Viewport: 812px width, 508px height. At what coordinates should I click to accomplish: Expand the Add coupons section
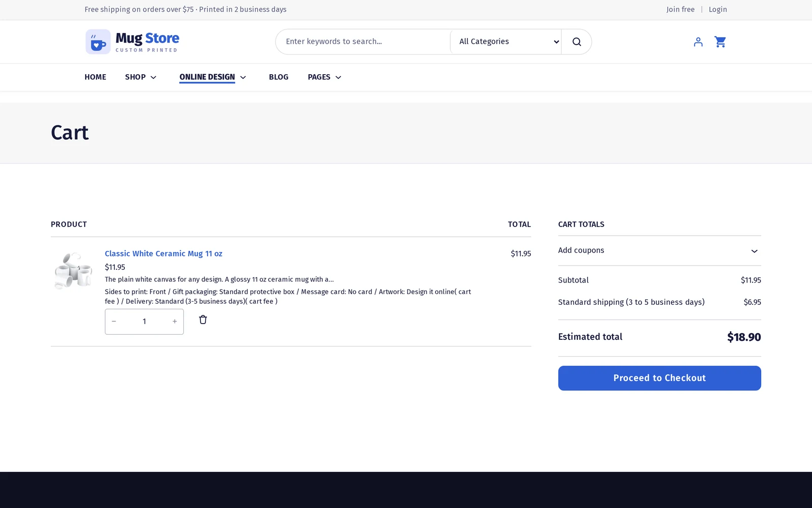pyautogui.click(x=659, y=250)
